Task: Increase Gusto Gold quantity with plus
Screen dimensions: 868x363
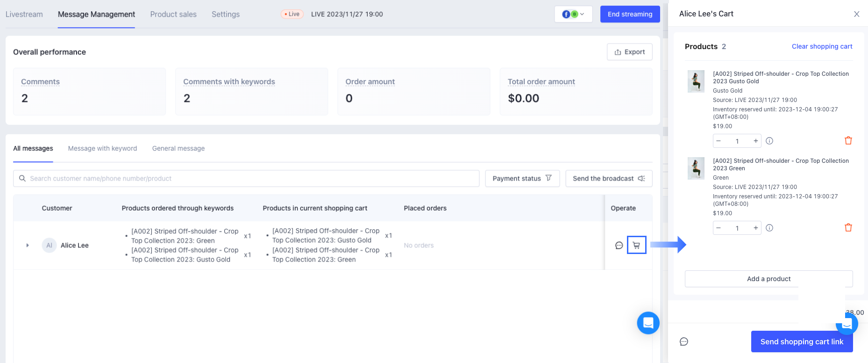Action: point(755,141)
